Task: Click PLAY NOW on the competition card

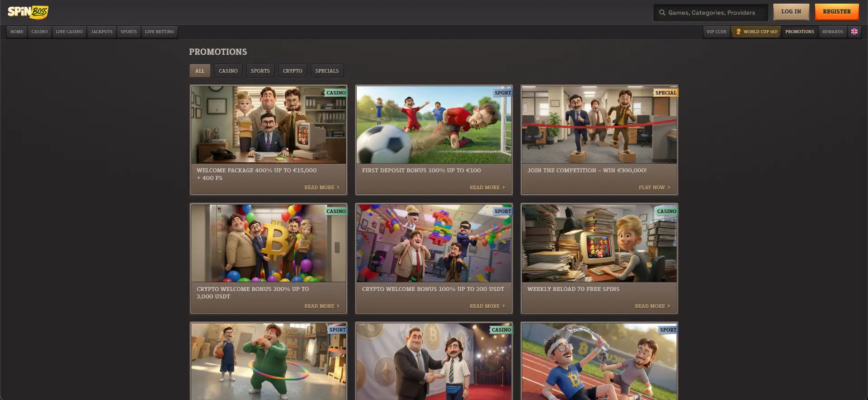Action: click(654, 188)
